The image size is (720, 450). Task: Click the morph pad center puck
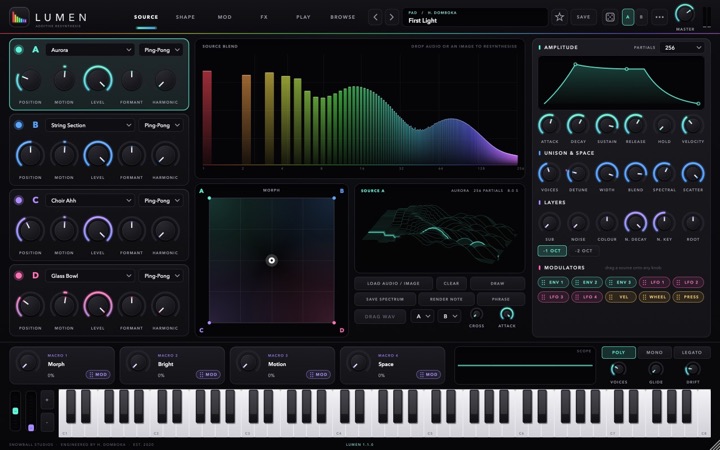coord(271,260)
